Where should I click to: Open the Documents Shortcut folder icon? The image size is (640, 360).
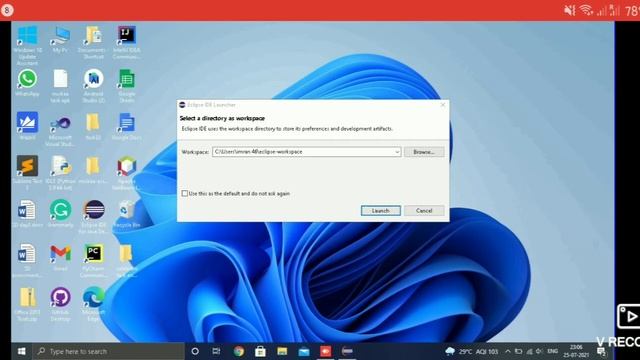click(x=93, y=42)
